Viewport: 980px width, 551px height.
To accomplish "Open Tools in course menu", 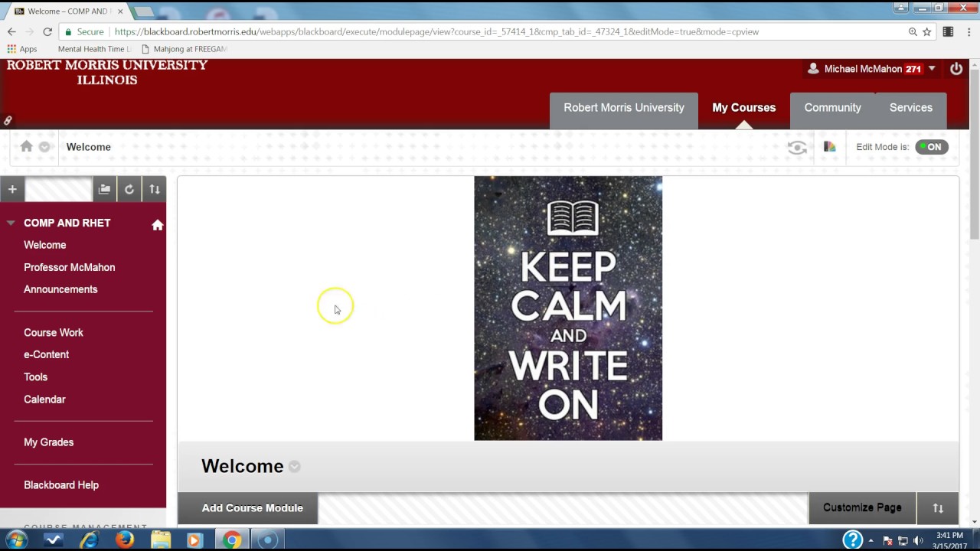I will point(36,377).
